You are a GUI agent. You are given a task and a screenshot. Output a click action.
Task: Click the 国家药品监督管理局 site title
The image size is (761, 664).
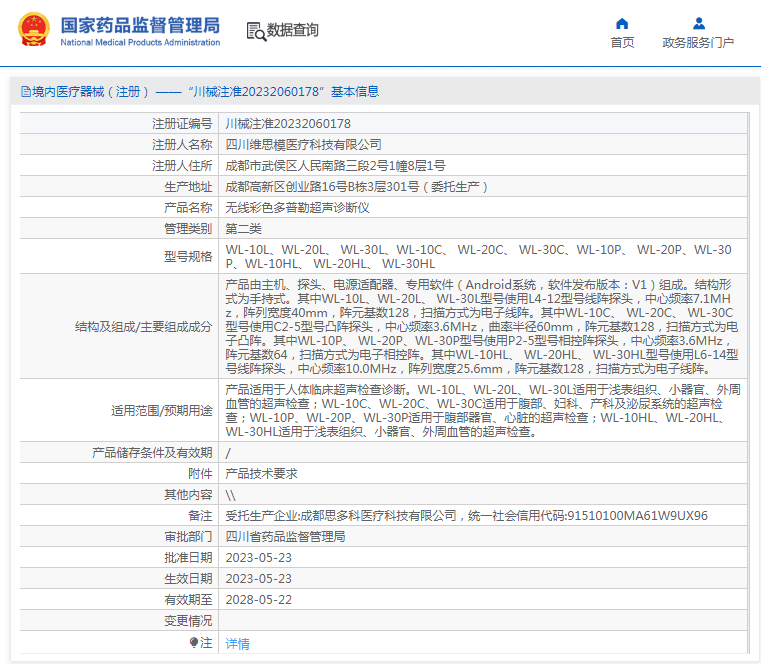[x=140, y=25]
